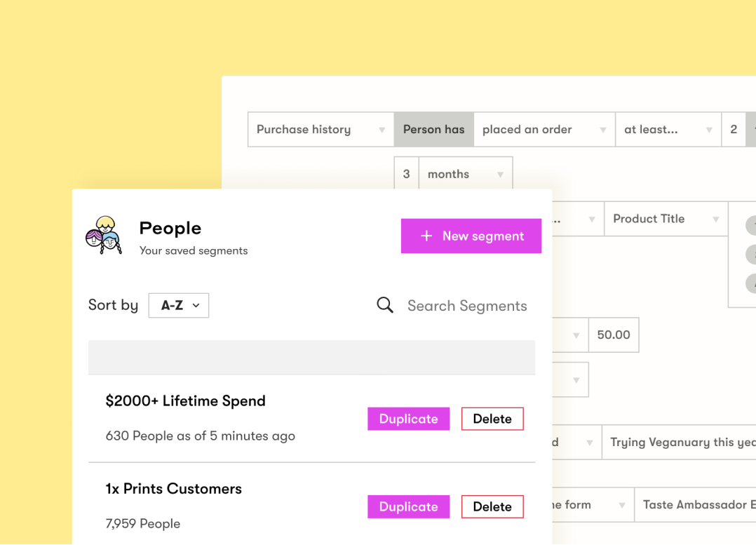Viewport: 756px width, 545px height.
Task: Duplicate the $2000+ Lifetime Spend segment
Action: point(408,419)
